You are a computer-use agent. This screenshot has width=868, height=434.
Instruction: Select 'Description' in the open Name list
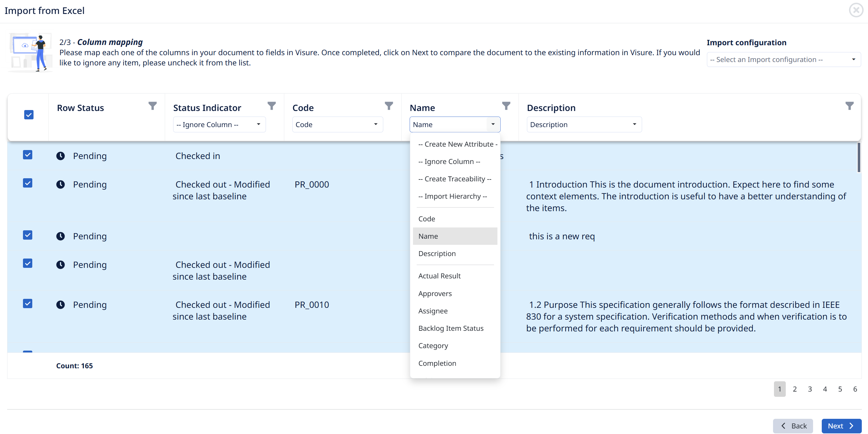click(x=455, y=254)
